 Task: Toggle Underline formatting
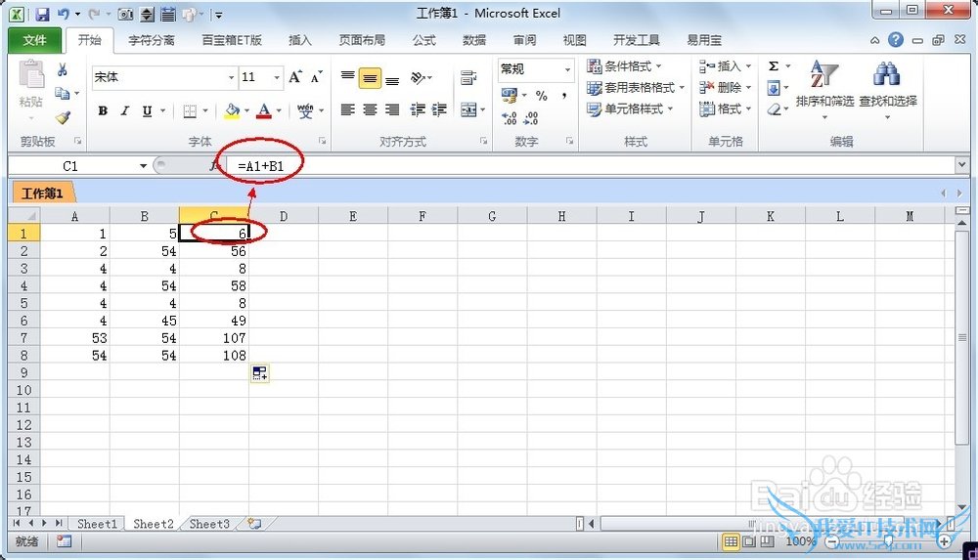pos(148,110)
